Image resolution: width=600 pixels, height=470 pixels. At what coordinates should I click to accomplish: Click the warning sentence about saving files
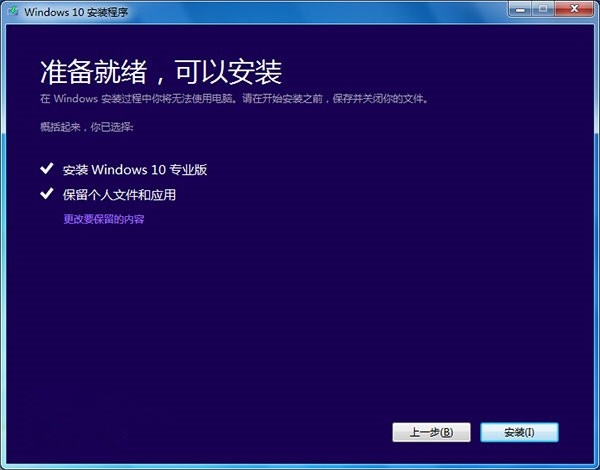pos(235,99)
